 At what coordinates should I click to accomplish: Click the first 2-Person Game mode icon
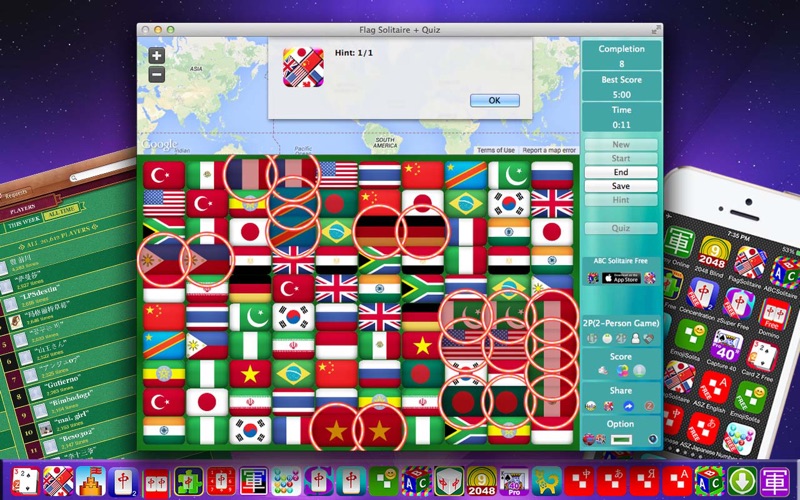tap(594, 339)
